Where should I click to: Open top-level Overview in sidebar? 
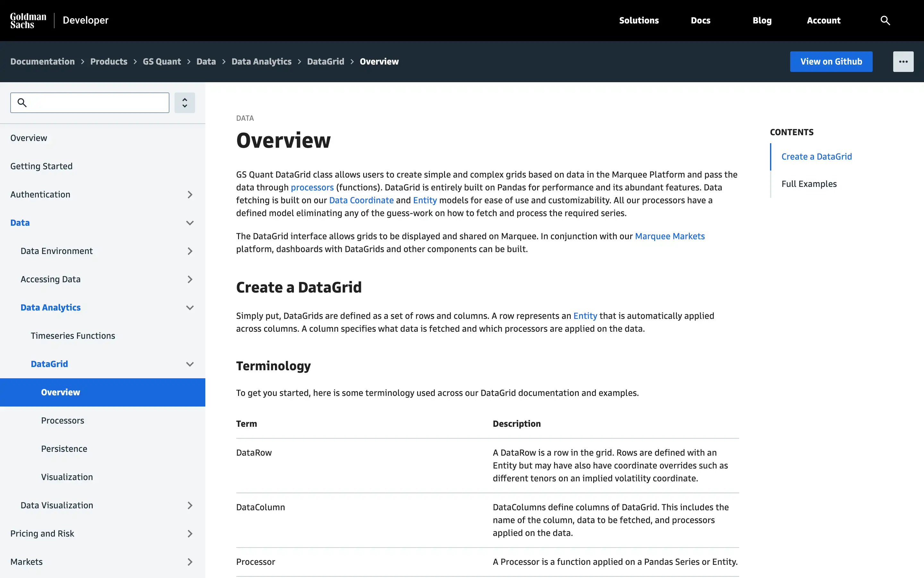[x=29, y=138]
